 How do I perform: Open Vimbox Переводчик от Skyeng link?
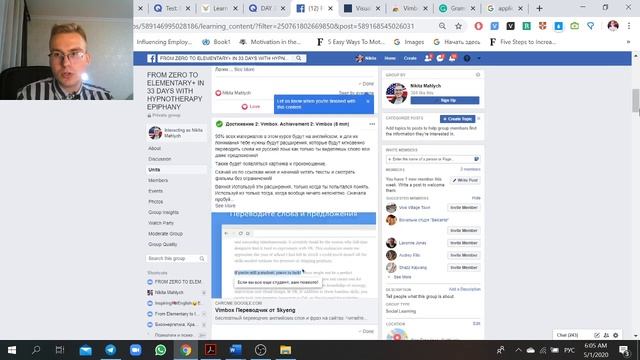tap(255, 310)
